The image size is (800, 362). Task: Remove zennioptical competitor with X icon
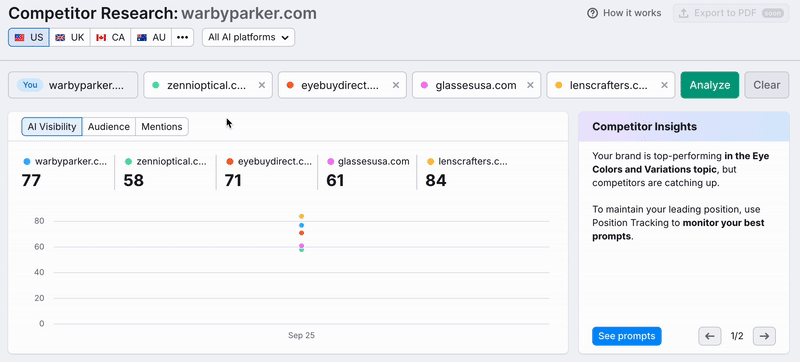262,85
